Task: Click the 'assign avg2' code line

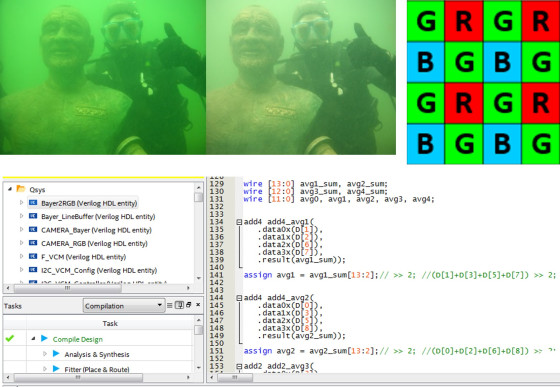Action: [x=400, y=351]
